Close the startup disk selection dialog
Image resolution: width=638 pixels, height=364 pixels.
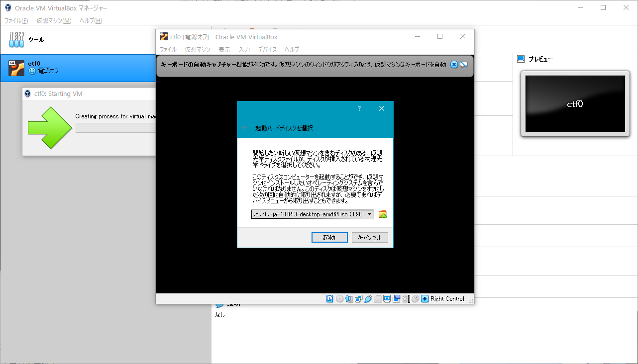pos(382,109)
